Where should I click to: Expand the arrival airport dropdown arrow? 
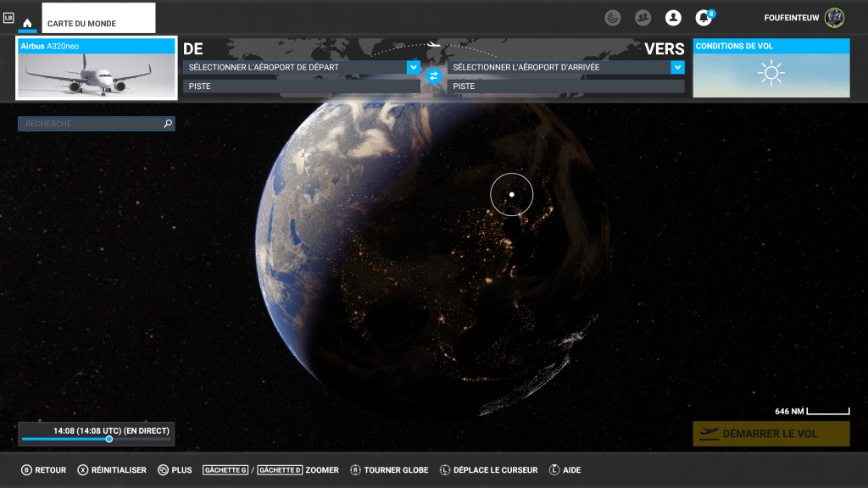coord(677,67)
